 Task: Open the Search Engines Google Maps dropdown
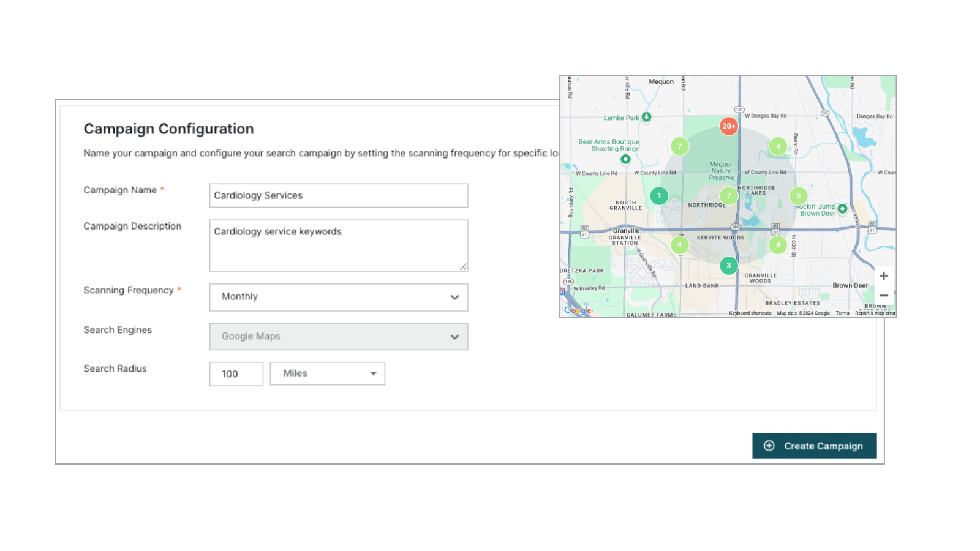point(339,337)
